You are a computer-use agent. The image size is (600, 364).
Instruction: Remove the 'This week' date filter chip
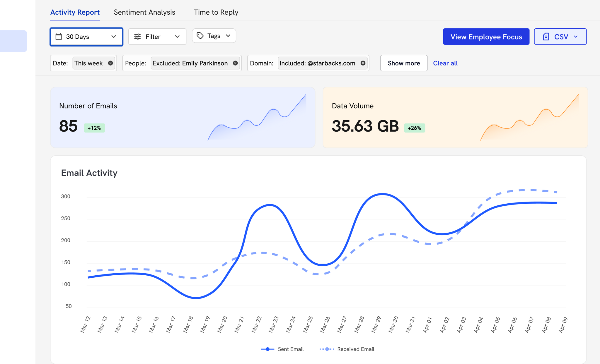(x=110, y=63)
